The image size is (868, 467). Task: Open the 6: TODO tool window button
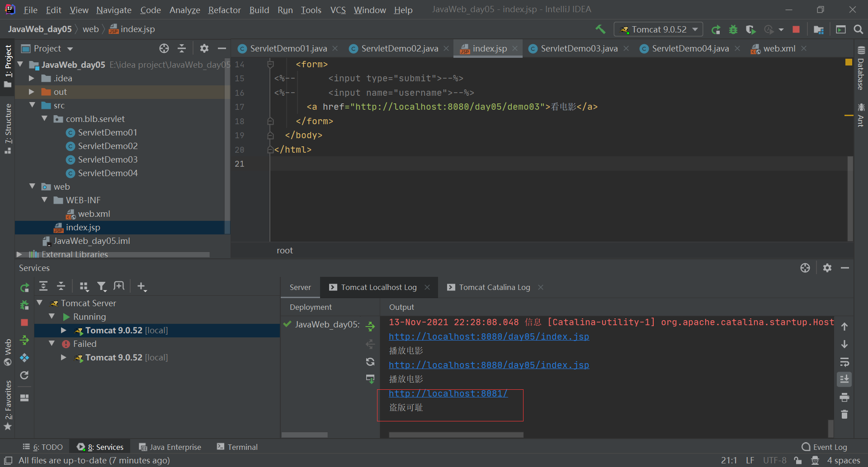[x=43, y=447]
